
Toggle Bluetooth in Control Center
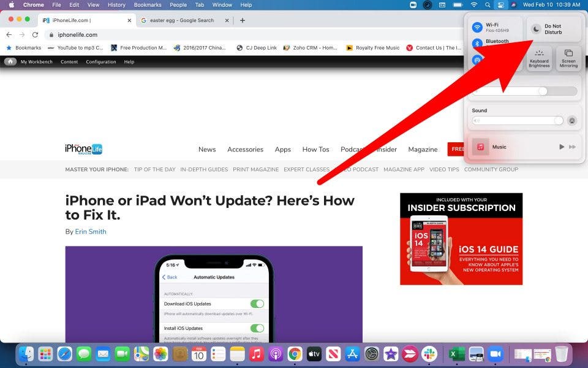(478, 44)
